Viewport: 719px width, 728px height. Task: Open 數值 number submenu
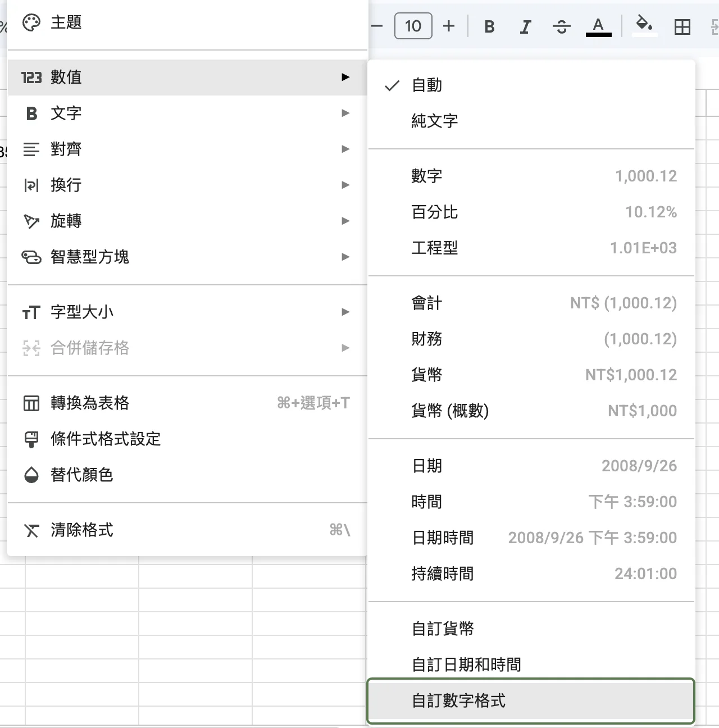(188, 77)
